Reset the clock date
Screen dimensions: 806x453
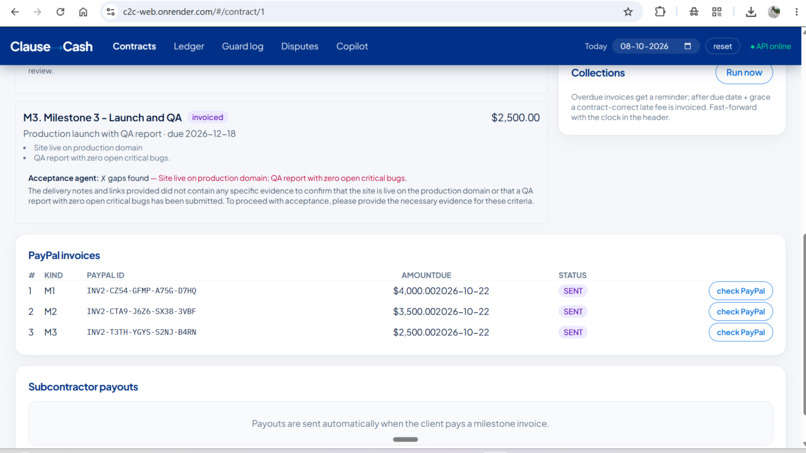point(722,46)
